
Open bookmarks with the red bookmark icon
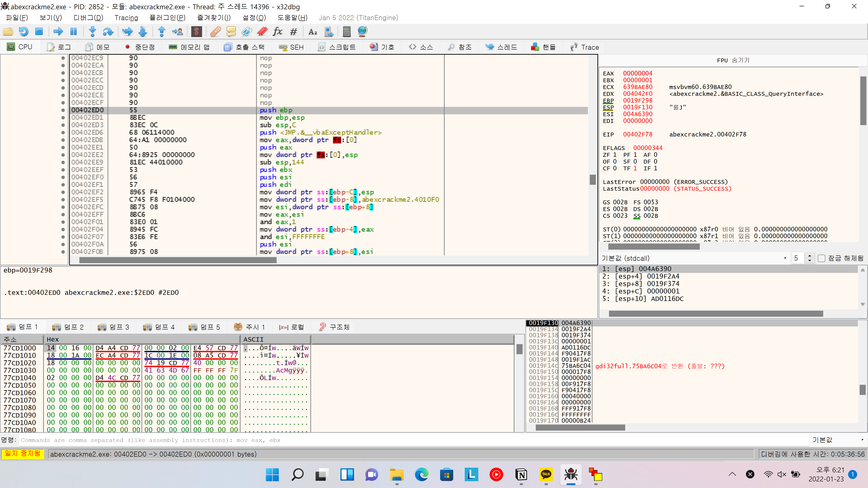[x=262, y=32]
